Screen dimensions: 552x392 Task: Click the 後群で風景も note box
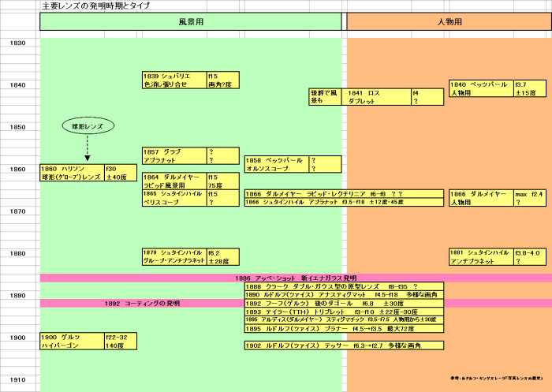pyautogui.click(x=324, y=97)
